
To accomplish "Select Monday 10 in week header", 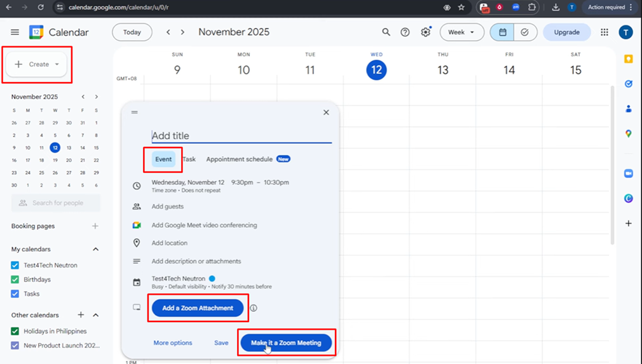I will pyautogui.click(x=243, y=69).
